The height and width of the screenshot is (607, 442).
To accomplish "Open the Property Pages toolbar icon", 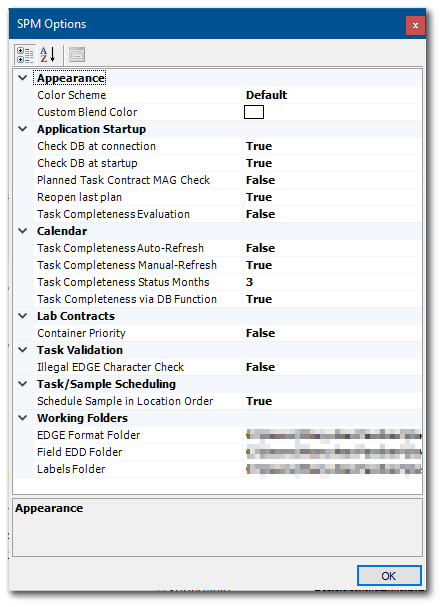I will [77, 55].
